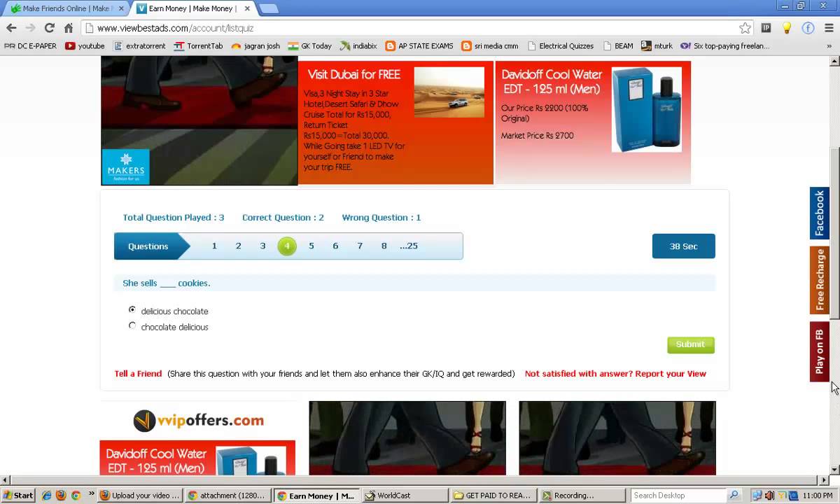Click the lightbulb extension icon

[787, 28]
